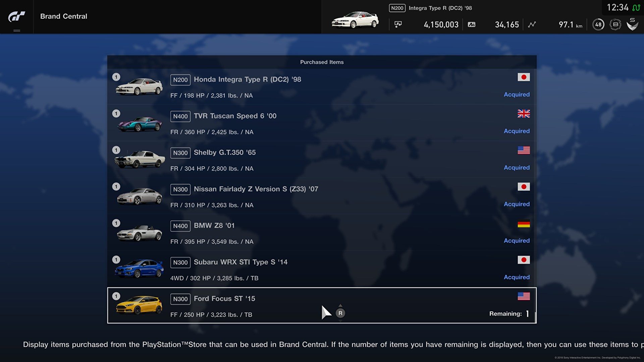Click the Japan flag on Subaru WRX row

coord(524,260)
